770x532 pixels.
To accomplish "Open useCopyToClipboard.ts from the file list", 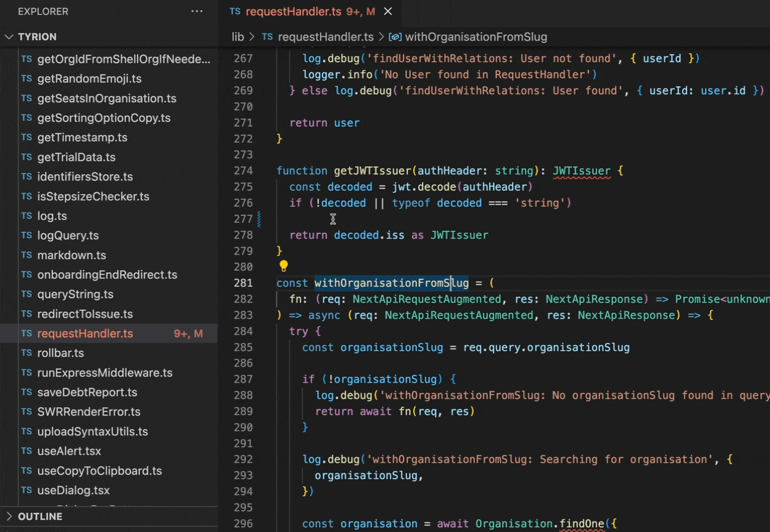I will click(x=99, y=471).
